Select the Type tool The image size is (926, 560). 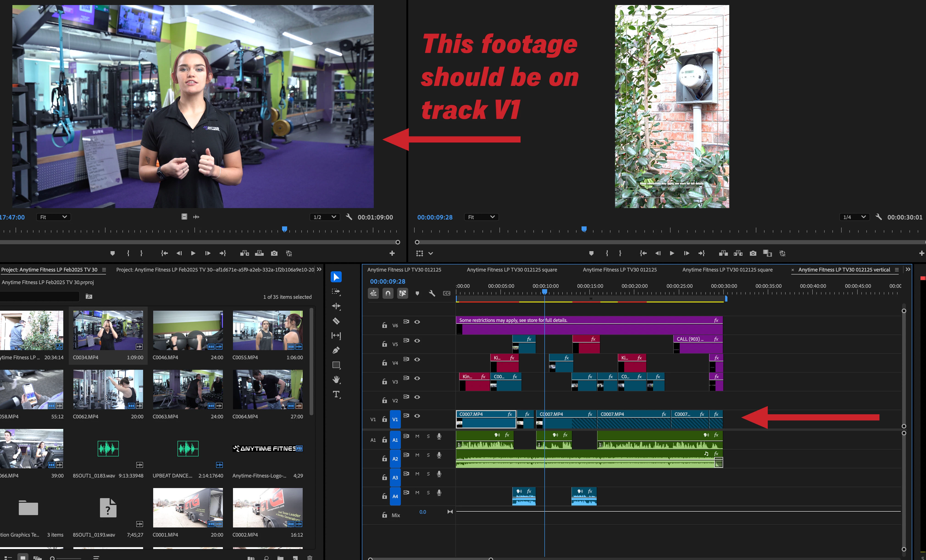point(336,394)
